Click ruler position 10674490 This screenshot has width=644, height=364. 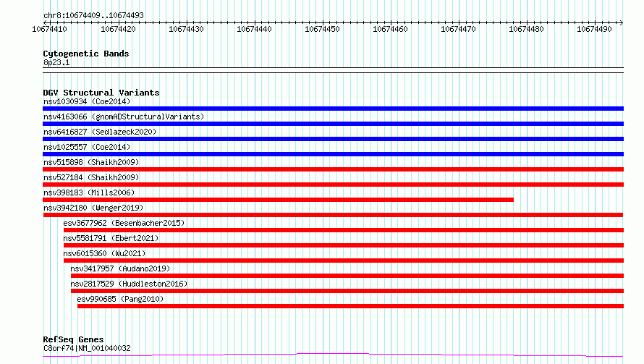pos(594,29)
